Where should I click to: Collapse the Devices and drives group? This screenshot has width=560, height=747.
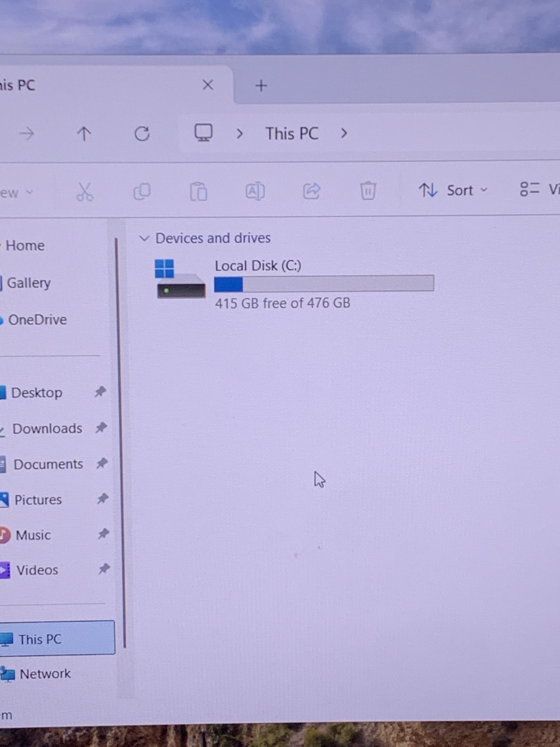click(144, 239)
